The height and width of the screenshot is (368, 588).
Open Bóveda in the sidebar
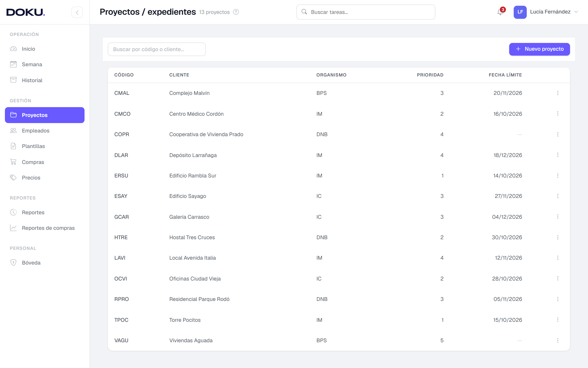[x=45, y=263]
